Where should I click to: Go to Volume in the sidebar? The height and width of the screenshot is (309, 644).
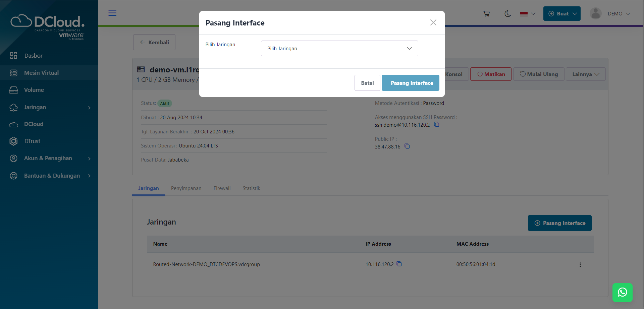click(34, 90)
